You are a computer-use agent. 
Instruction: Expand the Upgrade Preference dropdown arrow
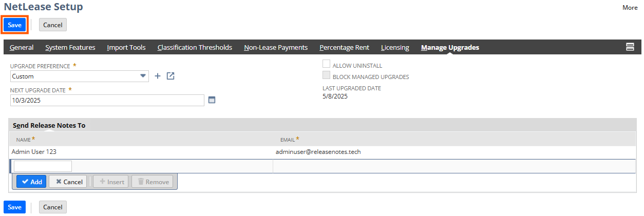(143, 76)
